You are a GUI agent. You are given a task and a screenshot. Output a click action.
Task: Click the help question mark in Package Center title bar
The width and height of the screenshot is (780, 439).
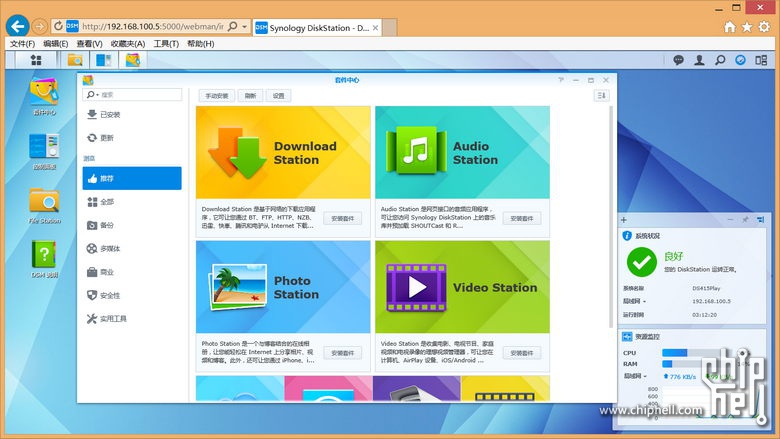point(561,80)
